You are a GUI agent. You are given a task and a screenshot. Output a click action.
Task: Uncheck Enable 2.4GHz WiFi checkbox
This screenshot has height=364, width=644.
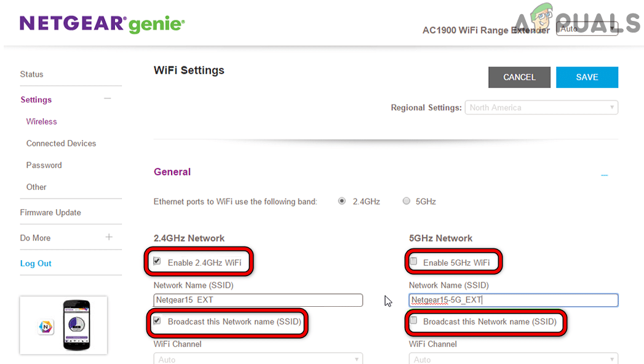click(x=157, y=262)
